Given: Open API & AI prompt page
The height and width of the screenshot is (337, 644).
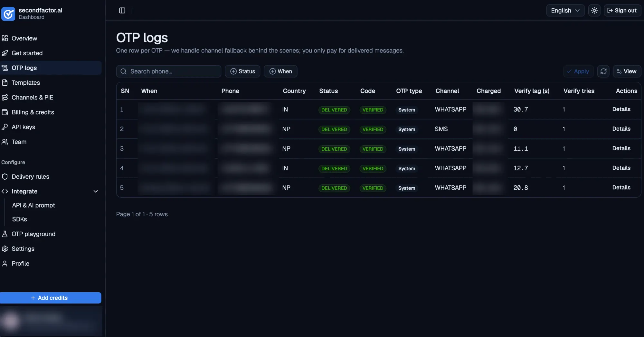Looking at the screenshot, I should (33, 205).
